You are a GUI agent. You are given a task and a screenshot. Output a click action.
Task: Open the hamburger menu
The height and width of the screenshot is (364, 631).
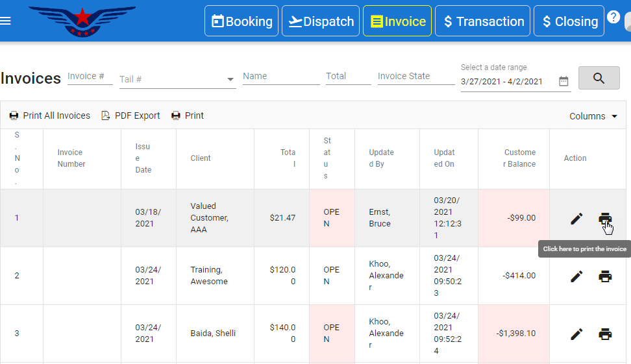tap(5, 21)
